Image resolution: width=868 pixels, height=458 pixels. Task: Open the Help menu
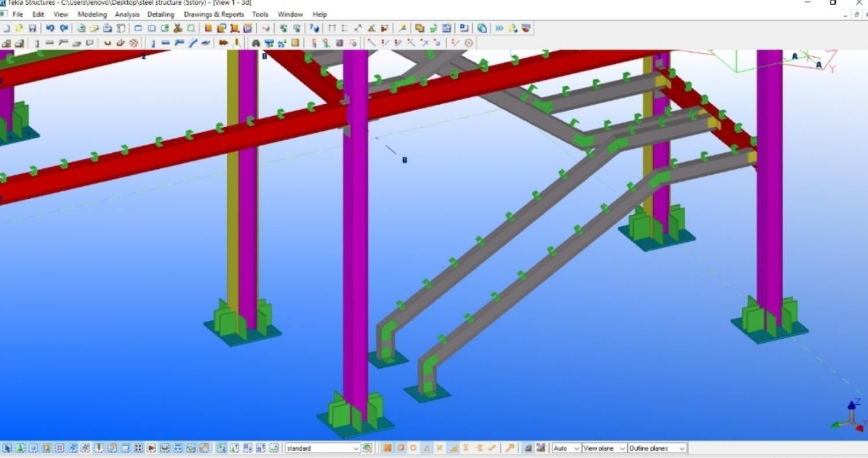tap(319, 14)
